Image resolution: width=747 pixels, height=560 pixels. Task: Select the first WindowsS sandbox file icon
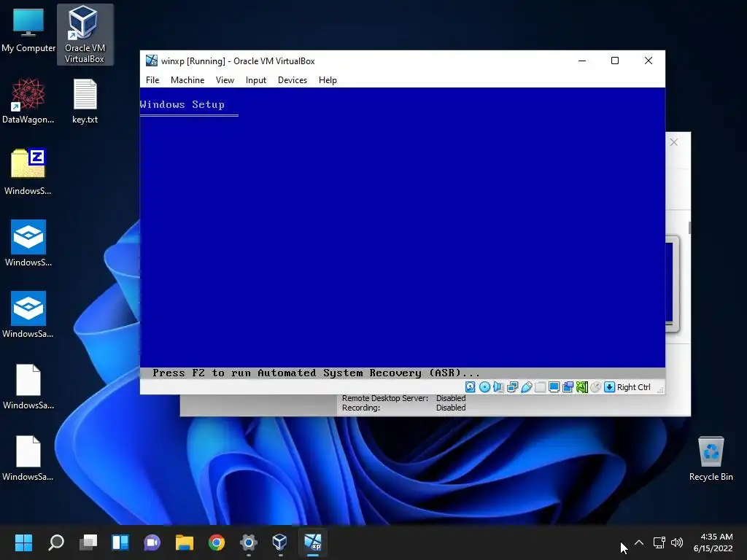point(28,244)
